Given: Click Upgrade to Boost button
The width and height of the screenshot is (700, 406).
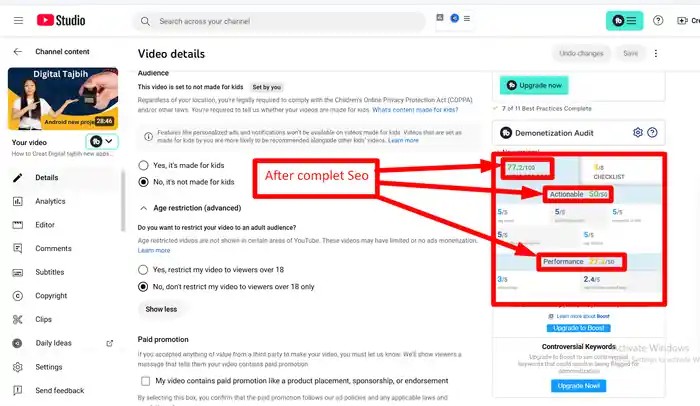Looking at the screenshot, I should click(579, 328).
